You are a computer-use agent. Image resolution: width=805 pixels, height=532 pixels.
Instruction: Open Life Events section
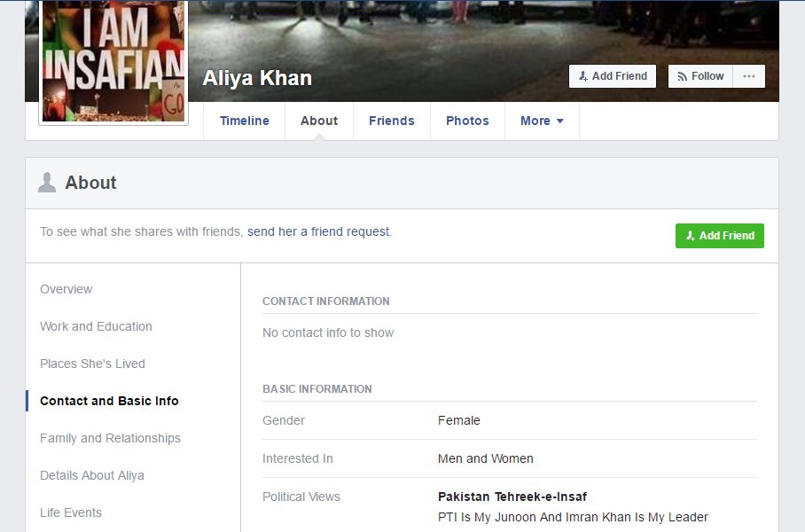pyautogui.click(x=71, y=512)
